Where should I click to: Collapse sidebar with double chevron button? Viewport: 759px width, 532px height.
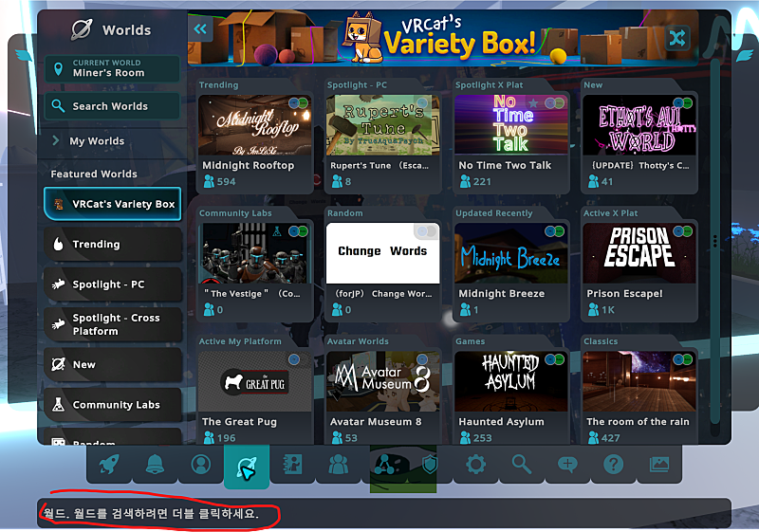pos(200,29)
